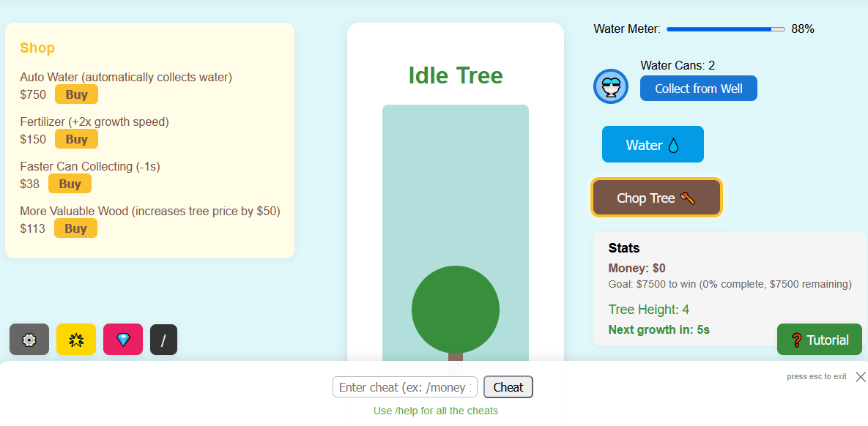Submit with the Cheat button
This screenshot has width=868, height=426.
pos(508,387)
